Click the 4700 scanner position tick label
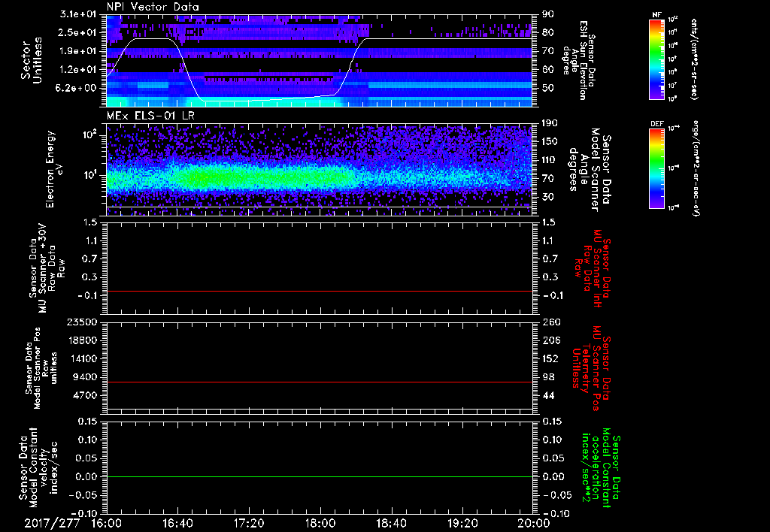The width and height of the screenshot is (770, 532). [86, 395]
